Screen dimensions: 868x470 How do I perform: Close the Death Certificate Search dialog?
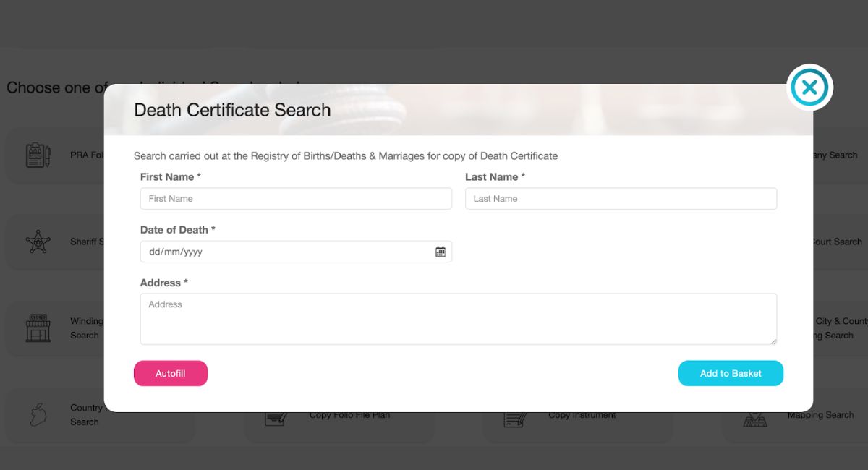pyautogui.click(x=809, y=87)
